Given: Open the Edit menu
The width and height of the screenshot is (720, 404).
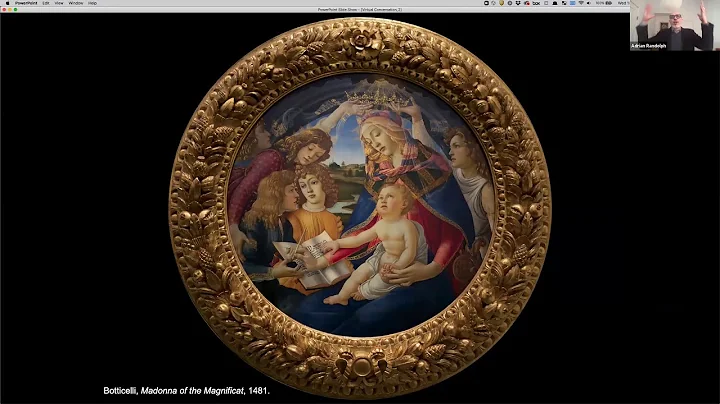Looking at the screenshot, I should pyautogui.click(x=45, y=3).
